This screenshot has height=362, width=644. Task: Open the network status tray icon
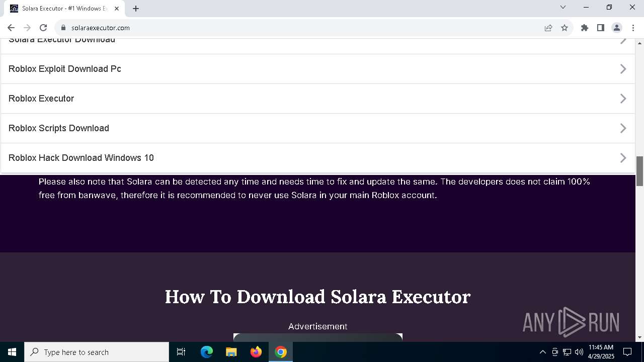tap(567, 352)
